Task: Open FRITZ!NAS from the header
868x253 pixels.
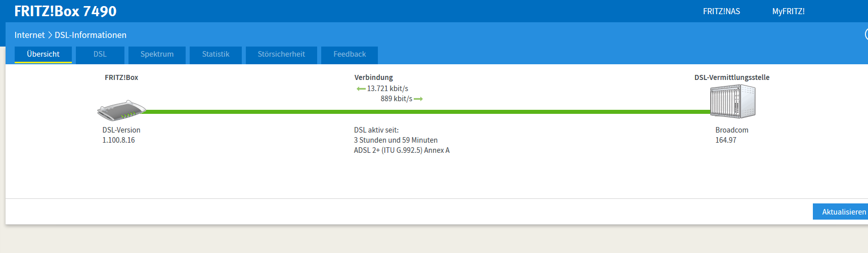Action: tap(721, 11)
